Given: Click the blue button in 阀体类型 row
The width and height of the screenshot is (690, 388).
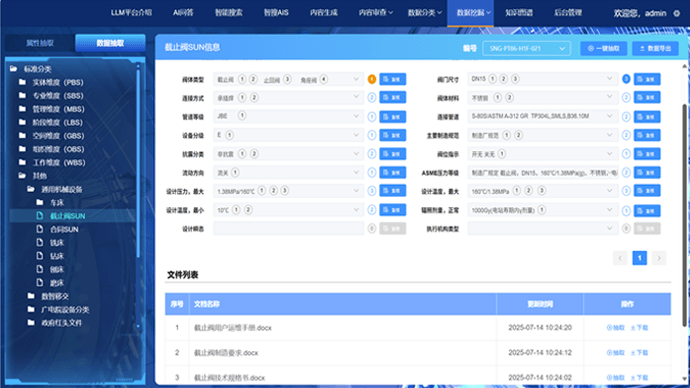Looking at the screenshot, I should pyautogui.click(x=393, y=79).
